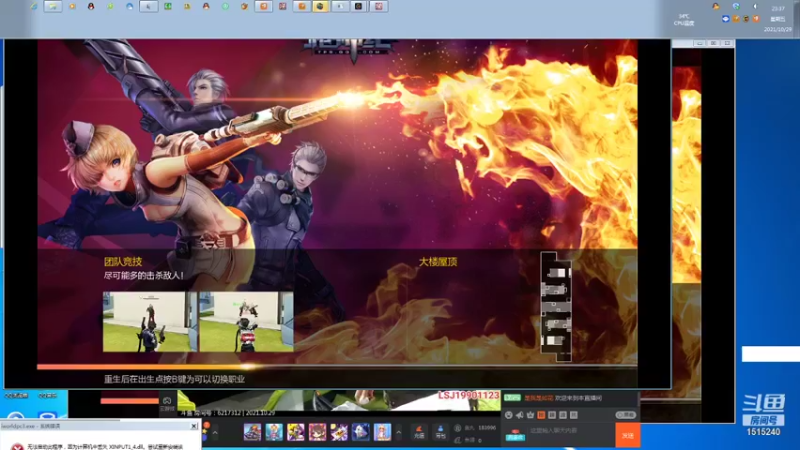Select the sixth dark blue gift icon
The image size is (800, 450).
pyautogui.click(x=361, y=432)
